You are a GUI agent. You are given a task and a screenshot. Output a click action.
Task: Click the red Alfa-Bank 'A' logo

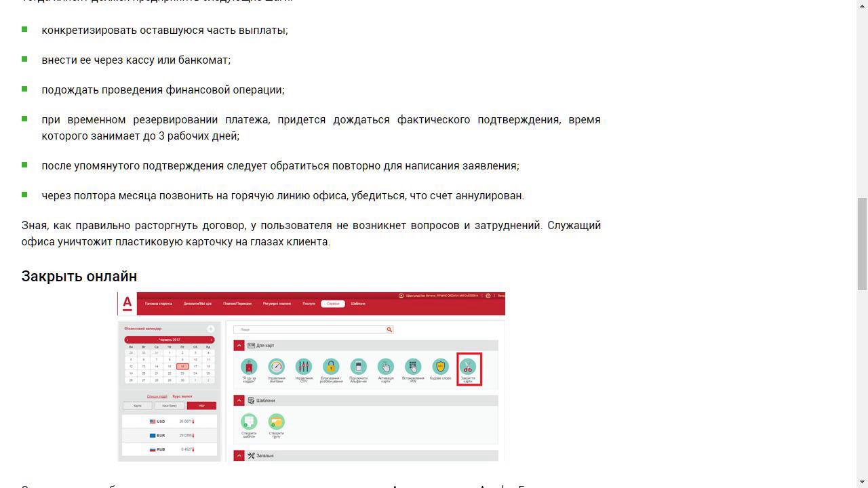coord(127,304)
